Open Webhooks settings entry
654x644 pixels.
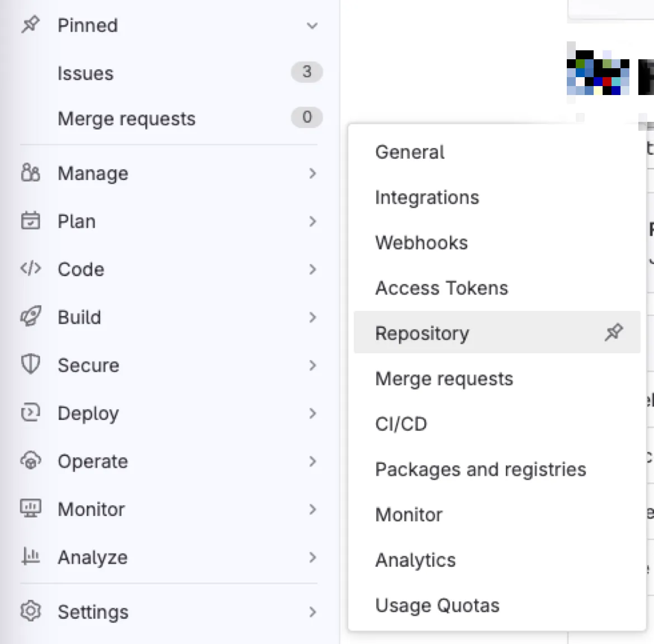(421, 243)
